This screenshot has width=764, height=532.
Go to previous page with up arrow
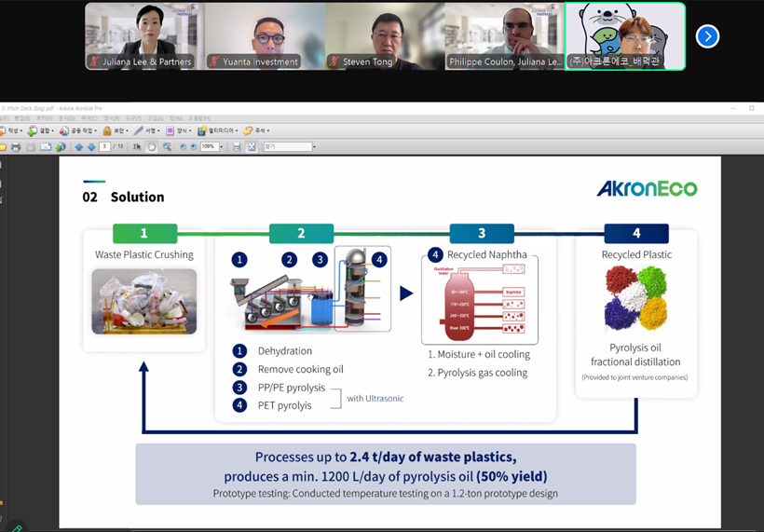(78, 146)
